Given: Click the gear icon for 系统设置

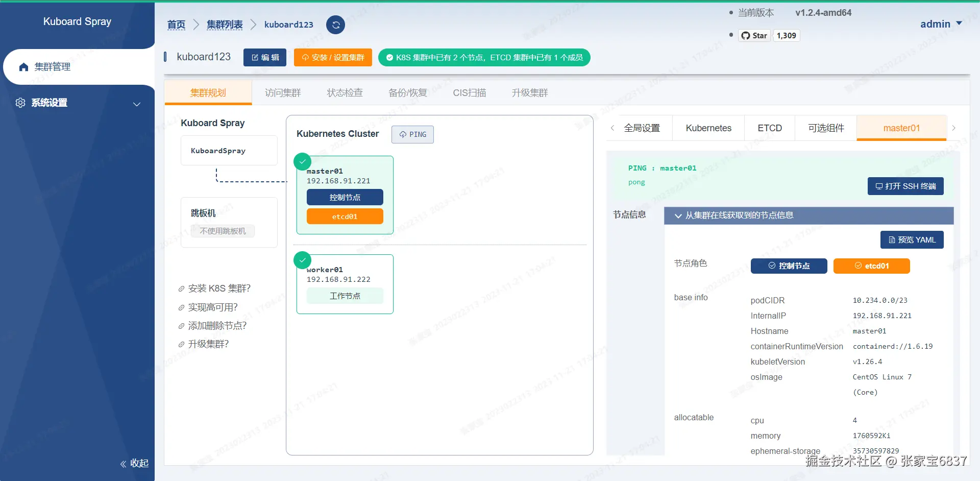Looking at the screenshot, I should (20, 103).
